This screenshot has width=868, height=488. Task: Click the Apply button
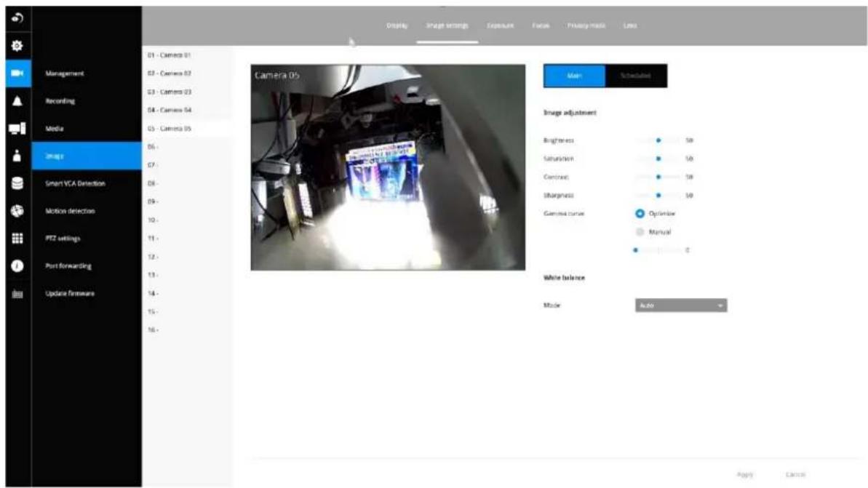click(x=745, y=475)
